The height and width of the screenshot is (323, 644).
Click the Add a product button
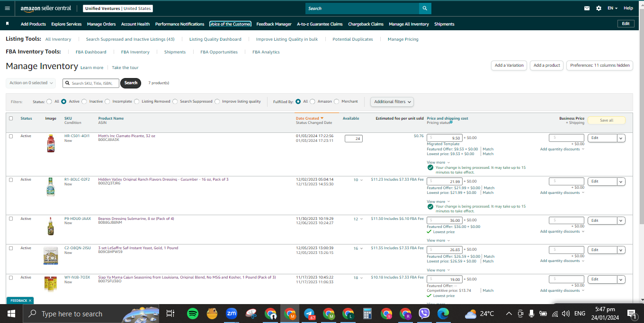(546, 65)
